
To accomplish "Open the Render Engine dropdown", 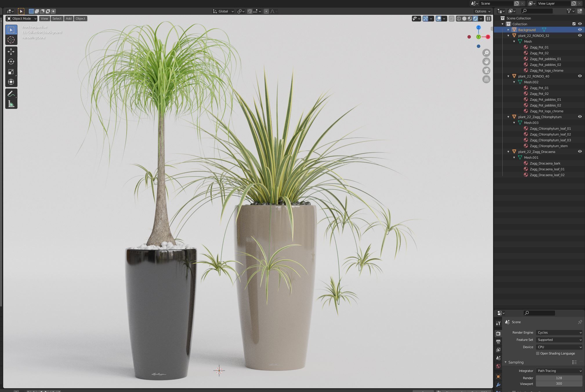I will pos(559,333).
